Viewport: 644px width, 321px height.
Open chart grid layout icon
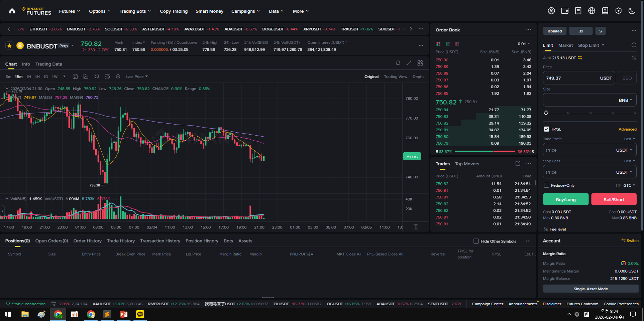click(x=420, y=63)
